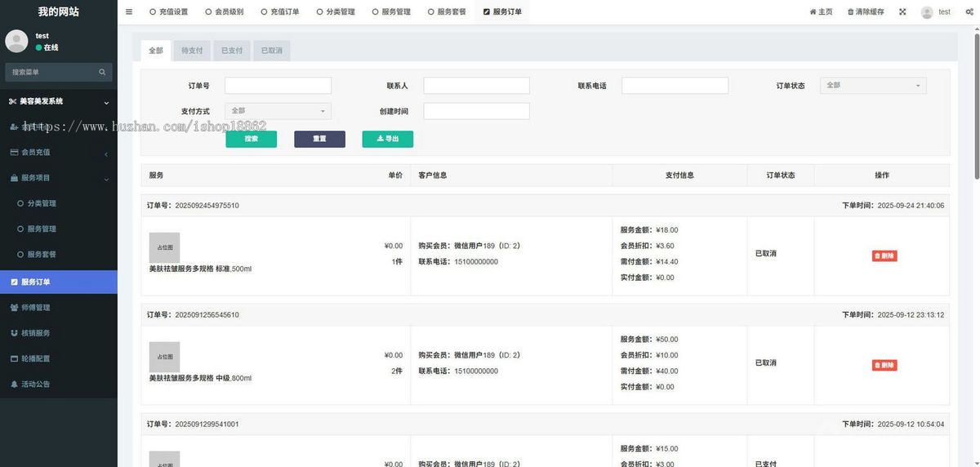
Task: Switch to the 分类管理 top tab
Action: click(335, 12)
